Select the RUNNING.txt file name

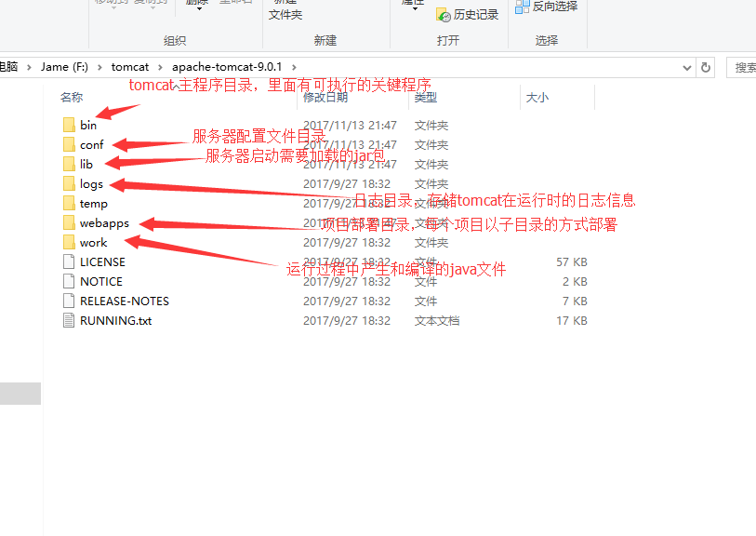click(x=115, y=321)
